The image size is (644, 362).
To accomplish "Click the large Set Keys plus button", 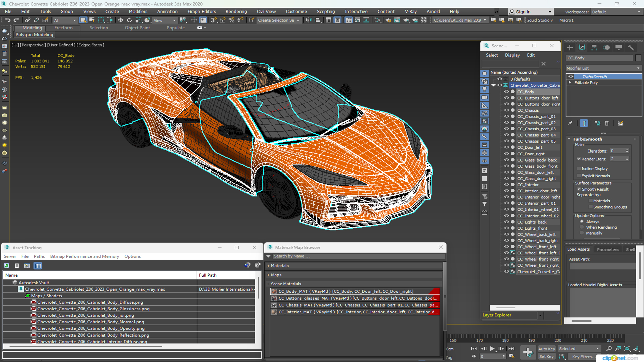I will click(x=528, y=352).
